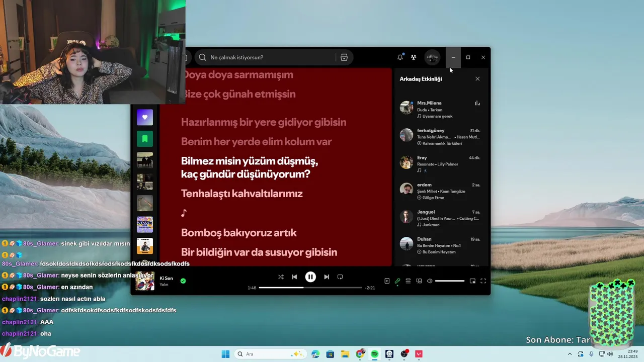Open Connect to a device

pos(419,281)
